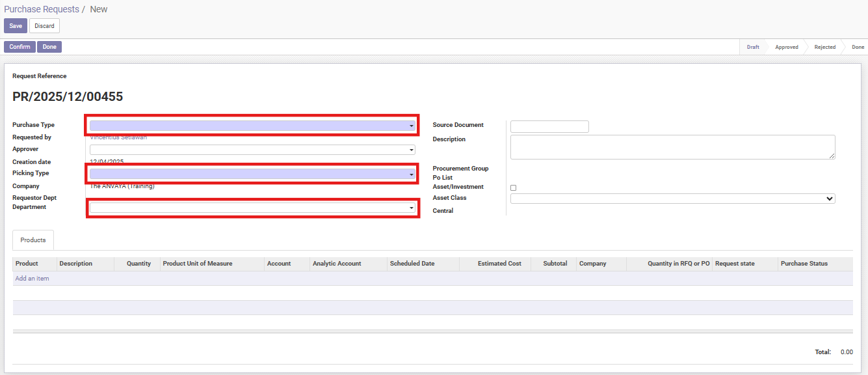Focus the Description text area
The height and width of the screenshot is (375, 868).
672,147
